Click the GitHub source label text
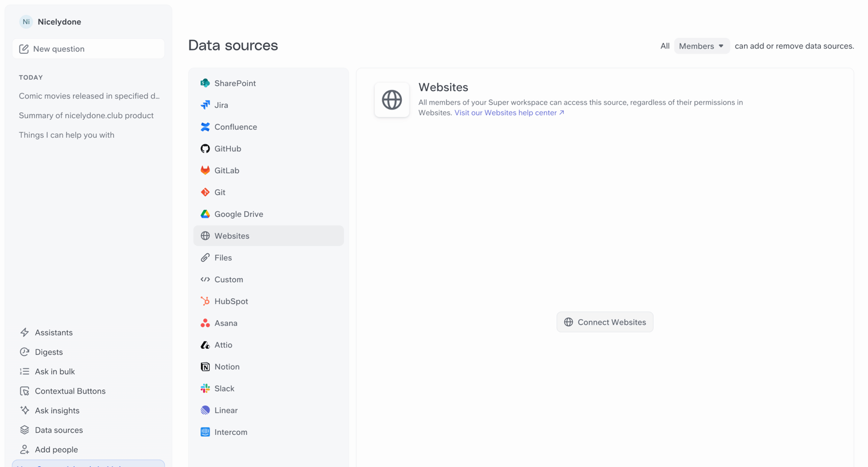 (x=228, y=149)
